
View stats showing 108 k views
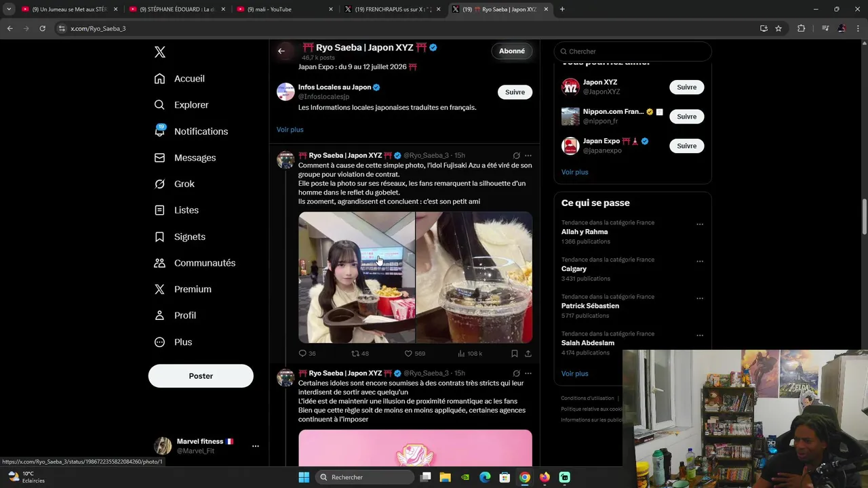(x=470, y=354)
